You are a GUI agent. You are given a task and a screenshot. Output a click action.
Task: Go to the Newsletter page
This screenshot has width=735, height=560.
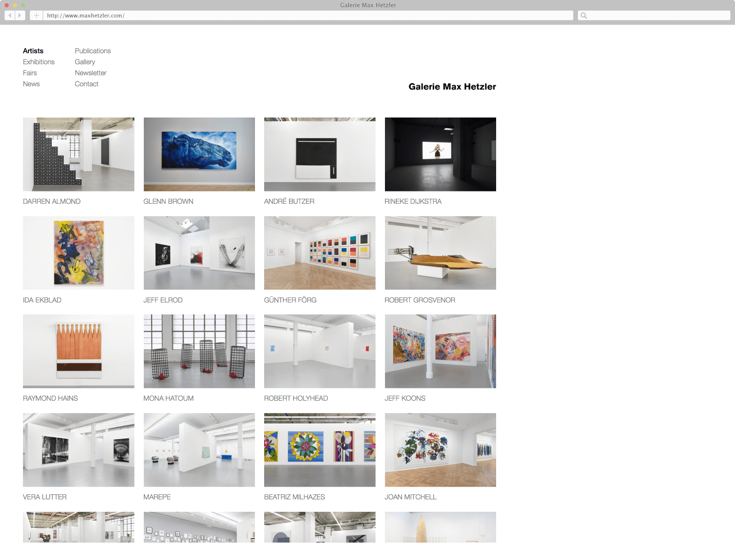[90, 73]
